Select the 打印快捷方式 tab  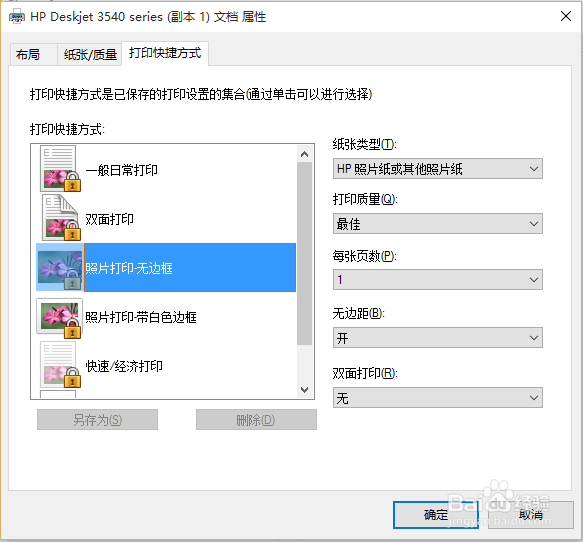click(165, 53)
